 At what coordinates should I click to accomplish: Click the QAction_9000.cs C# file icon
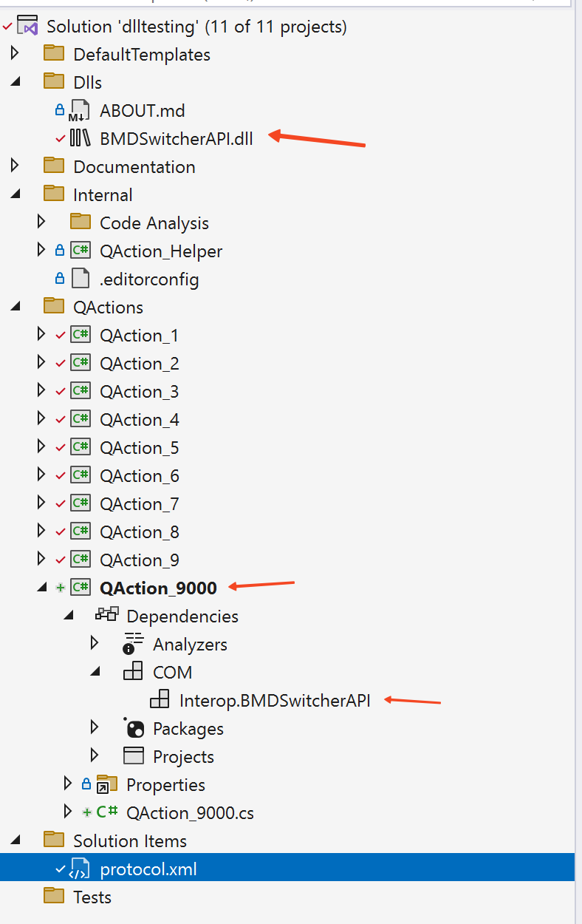point(107,812)
